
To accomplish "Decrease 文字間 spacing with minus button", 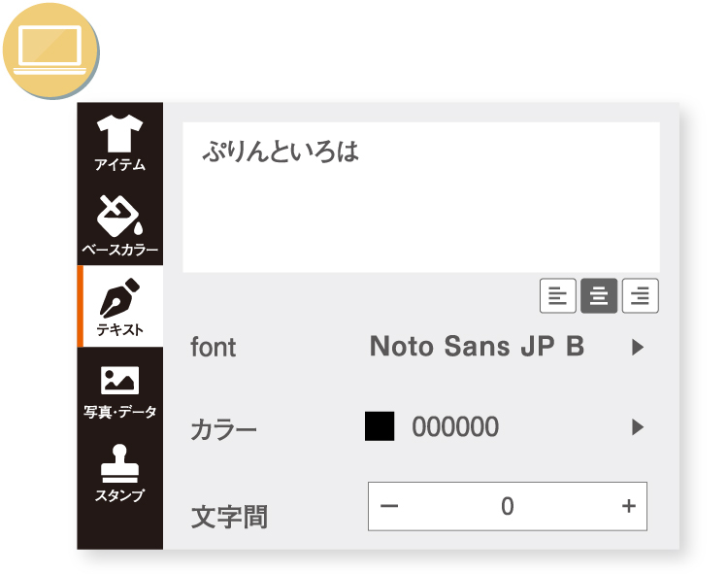I will [x=389, y=506].
